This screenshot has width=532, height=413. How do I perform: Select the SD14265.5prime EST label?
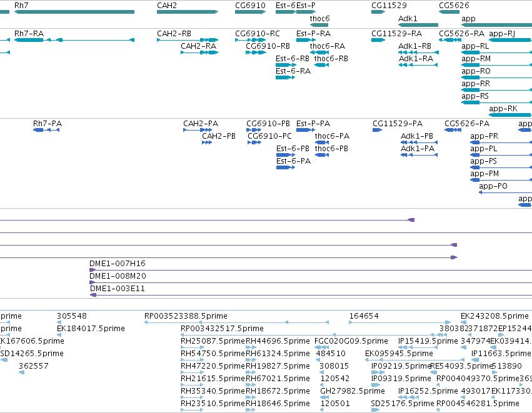[32, 354]
